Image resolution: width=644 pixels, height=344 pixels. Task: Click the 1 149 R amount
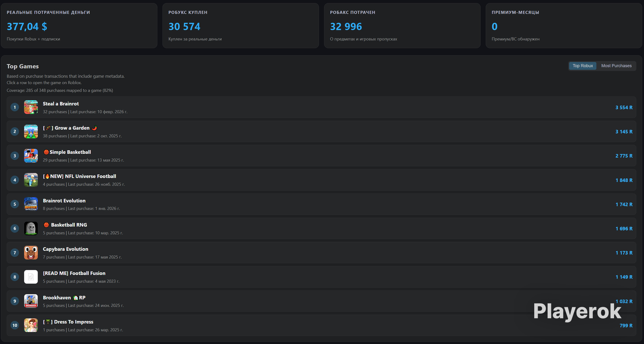click(624, 277)
